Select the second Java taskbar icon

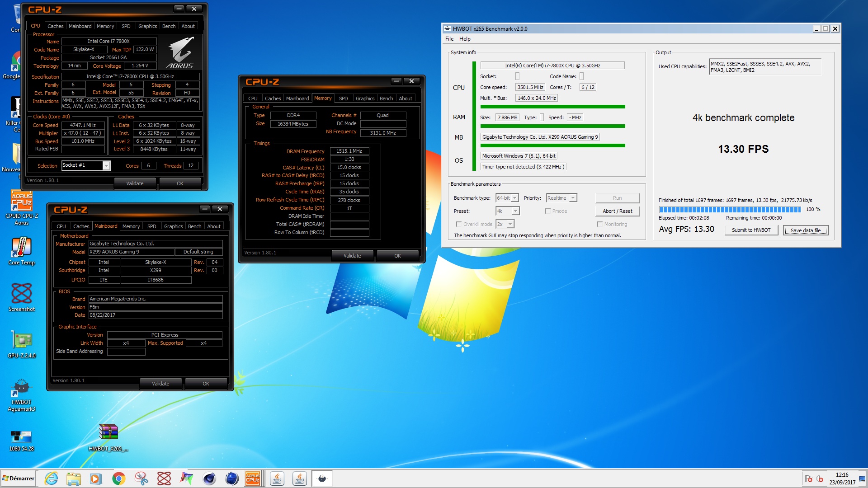coord(299,479)
